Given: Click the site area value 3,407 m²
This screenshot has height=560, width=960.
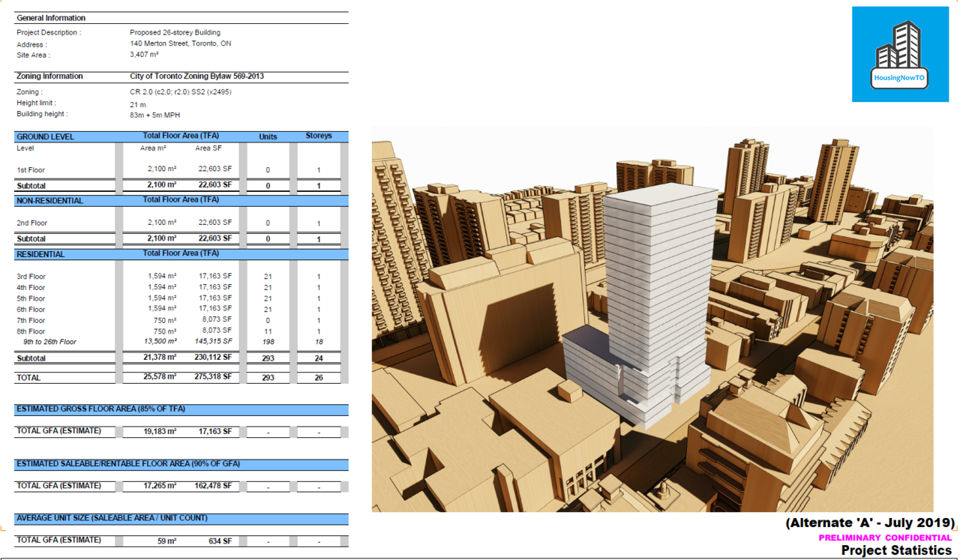Looking at the screenshot, I should [144, 55].
